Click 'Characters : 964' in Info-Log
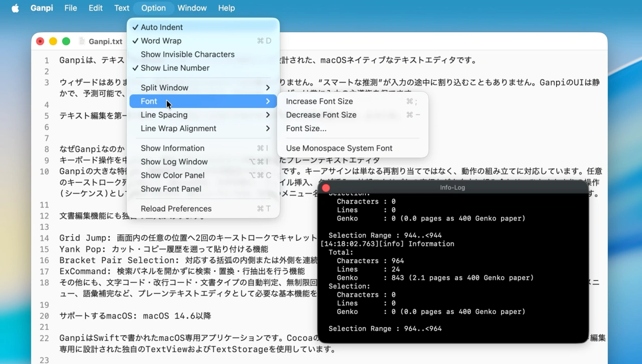The width and height of the screenshot is (642, 364). pyautogui.click(x=370, y=261)
